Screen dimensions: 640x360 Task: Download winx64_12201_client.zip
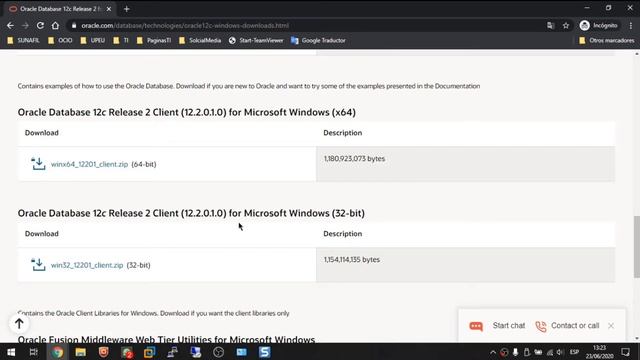click(x=89, y=164)
